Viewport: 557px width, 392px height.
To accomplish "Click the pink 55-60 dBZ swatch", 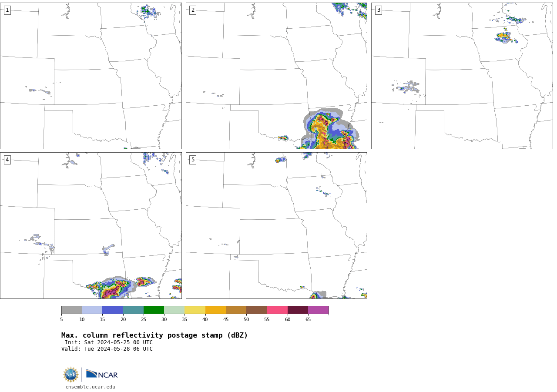I will coord(277,310).
